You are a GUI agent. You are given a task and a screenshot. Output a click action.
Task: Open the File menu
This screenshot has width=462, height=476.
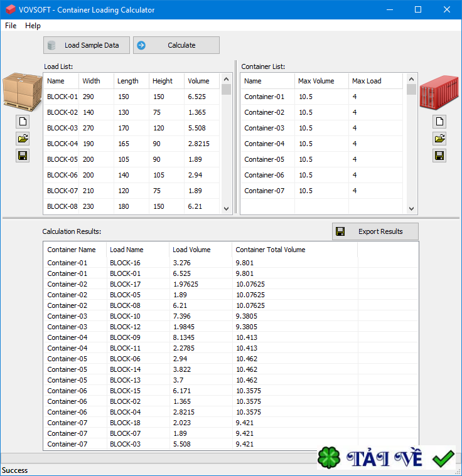tap(11, 26)
